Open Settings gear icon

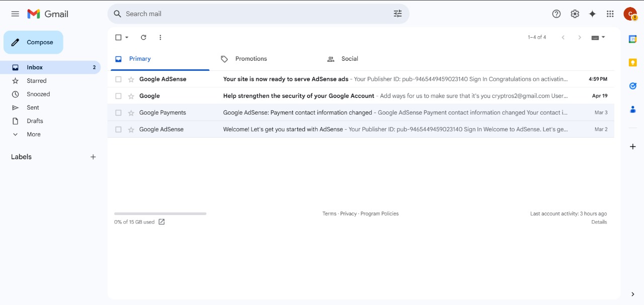pyautogui.click(x=575, y=14)
